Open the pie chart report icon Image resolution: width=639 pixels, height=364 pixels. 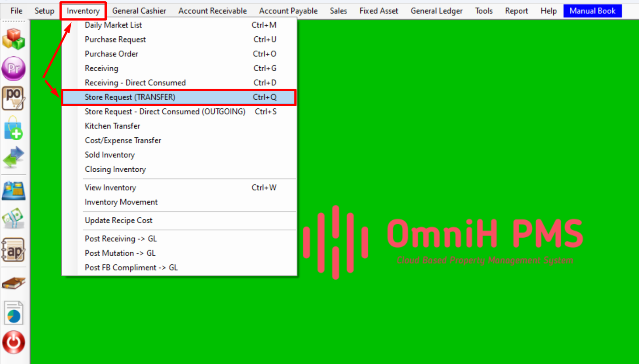click(x=14, y=313)
